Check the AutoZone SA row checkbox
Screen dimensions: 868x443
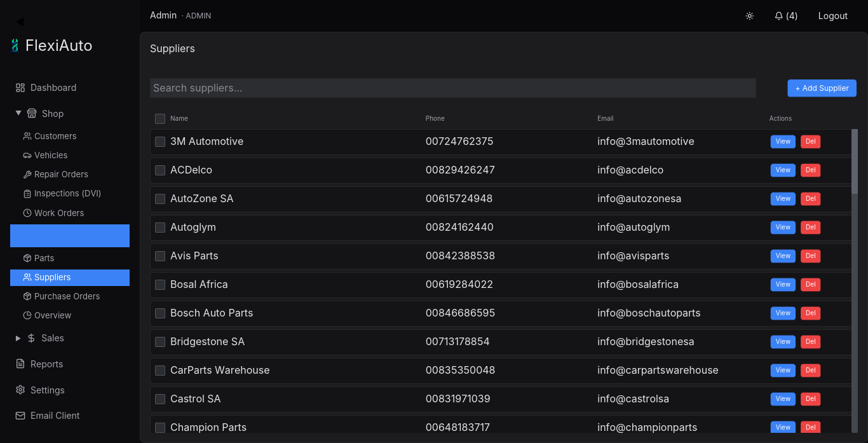pos(160,199)
